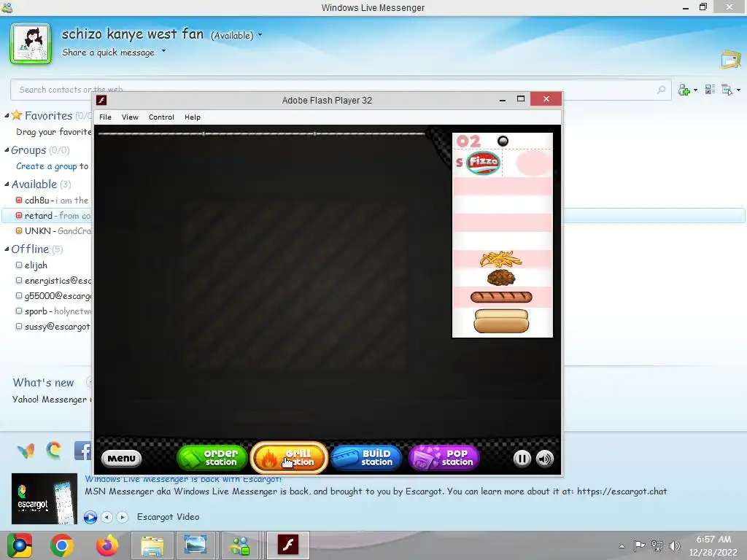Open the Pop Station
Viewport: 747px width, 560px height.
tap(444, 458)
